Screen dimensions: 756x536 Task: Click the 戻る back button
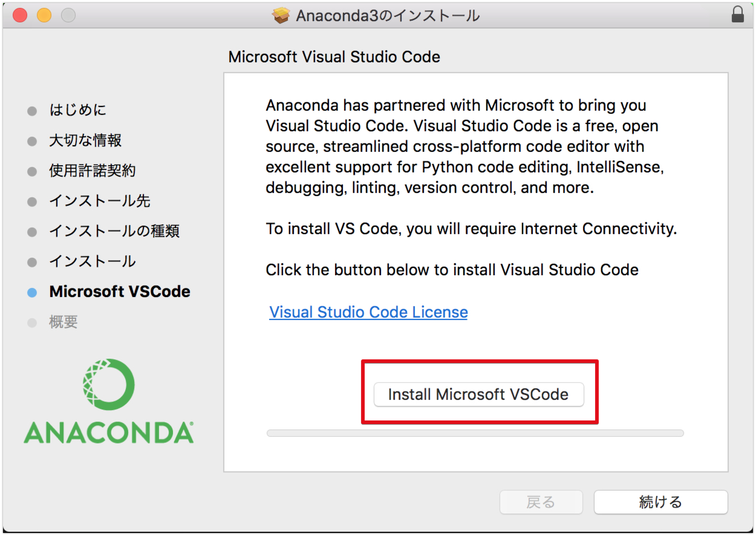click(541, 502)
